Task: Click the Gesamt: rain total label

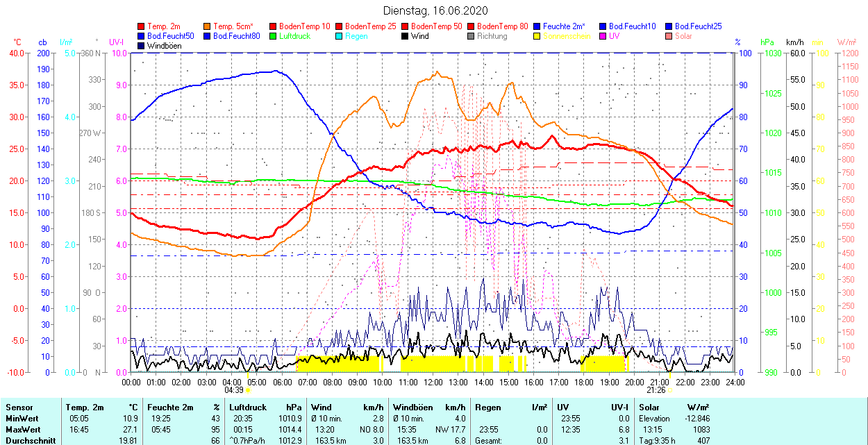Action: [488, 441]
